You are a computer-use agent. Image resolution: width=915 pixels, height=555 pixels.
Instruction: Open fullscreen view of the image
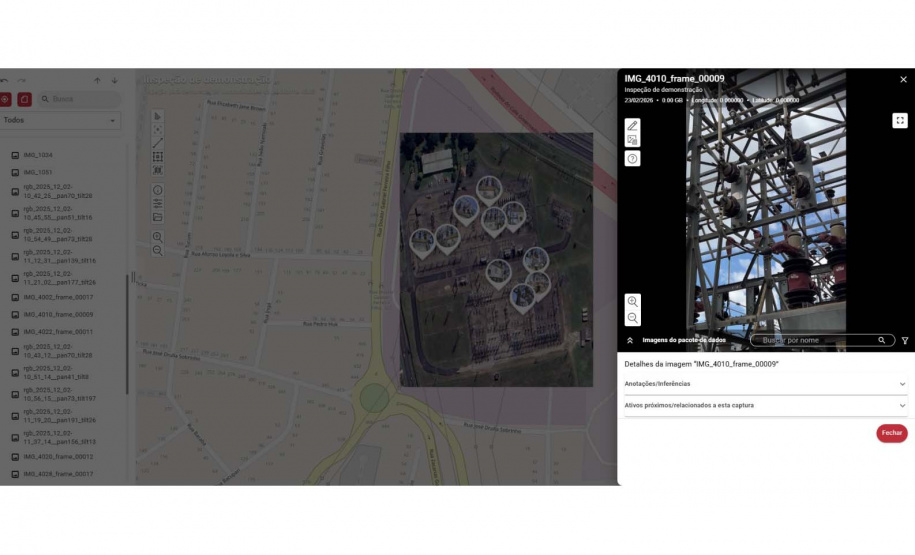pos(899,121)
